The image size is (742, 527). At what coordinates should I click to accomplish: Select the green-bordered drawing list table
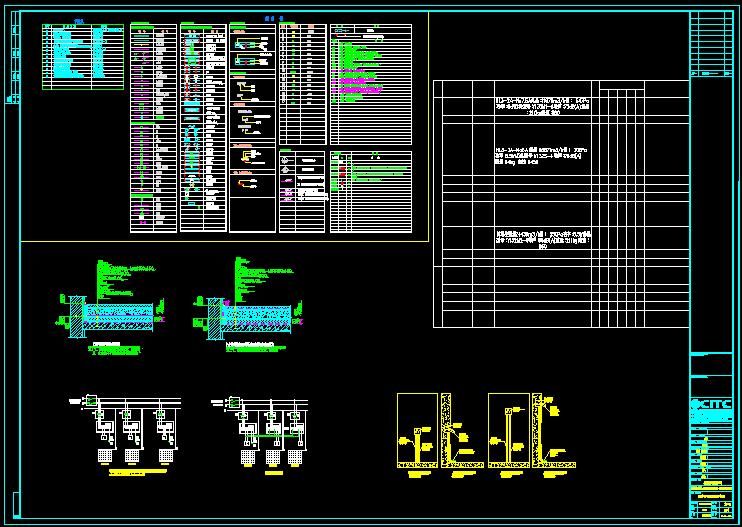[x=82, y=57]
